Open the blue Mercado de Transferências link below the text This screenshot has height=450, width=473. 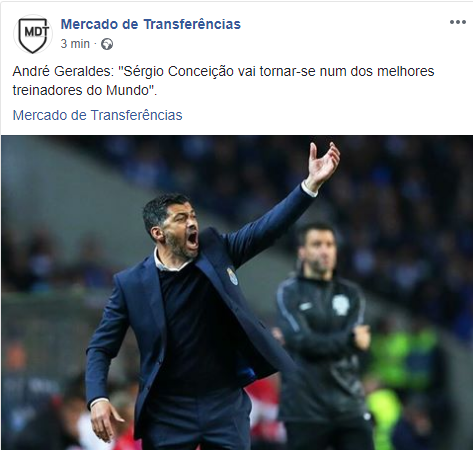click(x=97, y=115)
